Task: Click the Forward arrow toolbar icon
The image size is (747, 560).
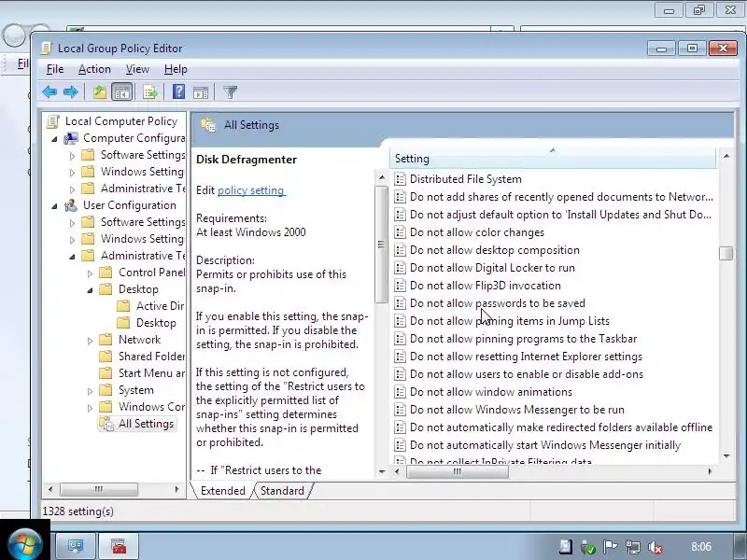Action: (71, 91)
